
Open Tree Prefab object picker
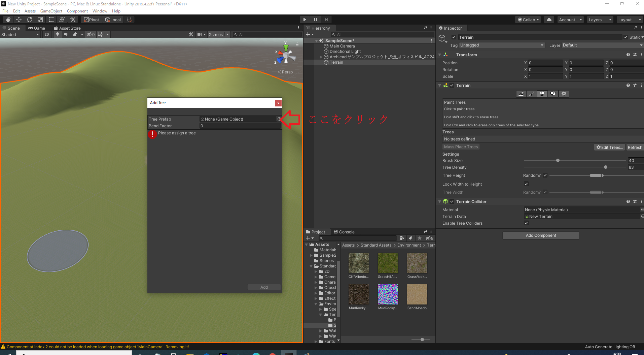point(279,119)
